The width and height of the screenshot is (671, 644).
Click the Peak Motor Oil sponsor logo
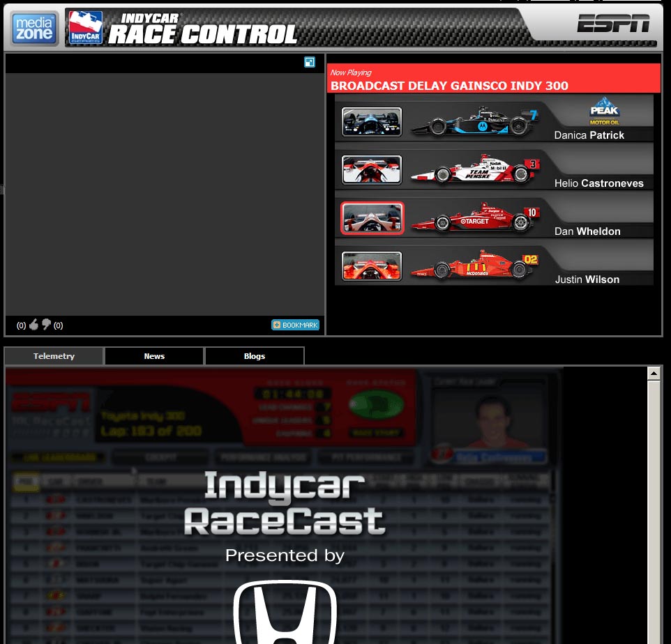click(604, 112)
